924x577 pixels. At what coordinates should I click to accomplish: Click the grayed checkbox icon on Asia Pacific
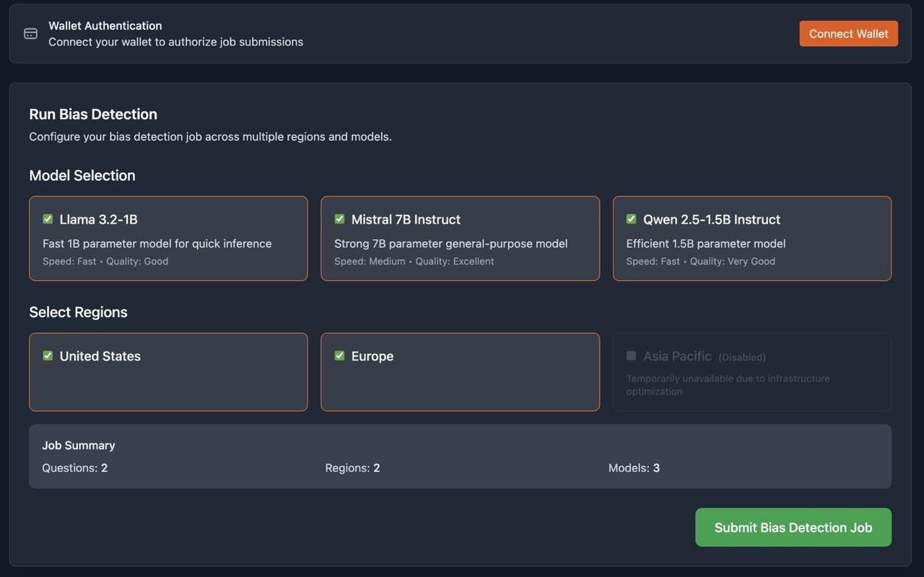[631, 355]
